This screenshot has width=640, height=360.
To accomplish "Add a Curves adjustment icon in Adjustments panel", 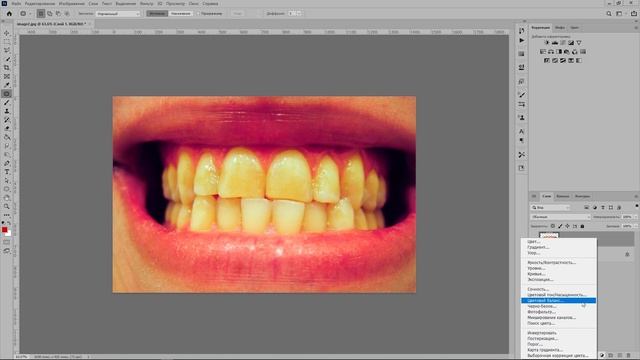I will [x=563, y=42].
